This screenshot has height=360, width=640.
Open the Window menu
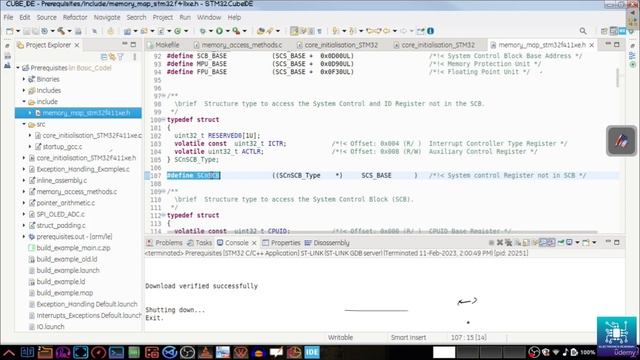click(209, 18)
